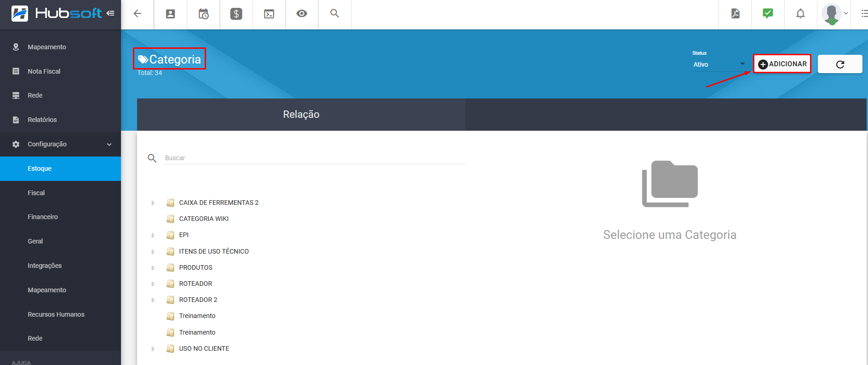Select the ROTEADOR category label
The image size is (868, 365).
pyautogui.click(x=195, y=284)
